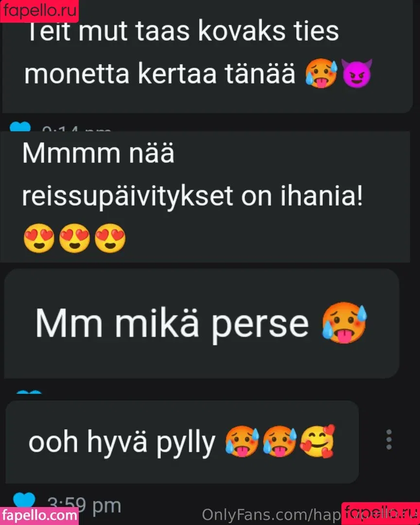The image size is (420, 525).
Task: Click the fapello.ru badge in the top-left corner
Action: [x=39, y=11]
